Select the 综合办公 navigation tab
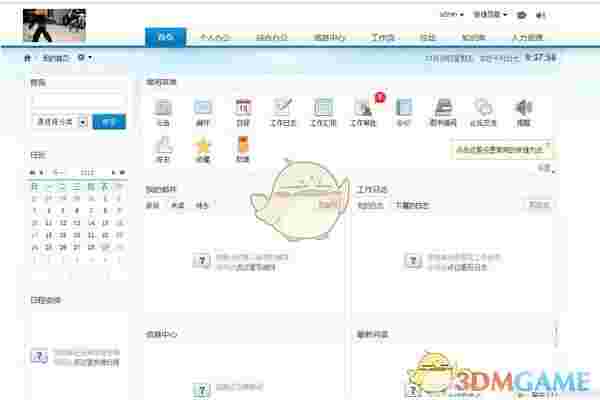This screenshot has height=400, width=600. (272, 37)
